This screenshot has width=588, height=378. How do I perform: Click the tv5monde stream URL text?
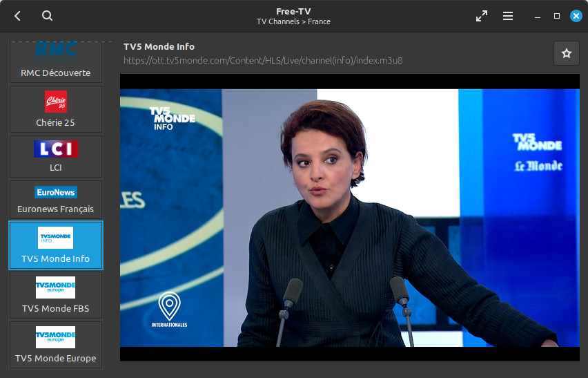263,60
